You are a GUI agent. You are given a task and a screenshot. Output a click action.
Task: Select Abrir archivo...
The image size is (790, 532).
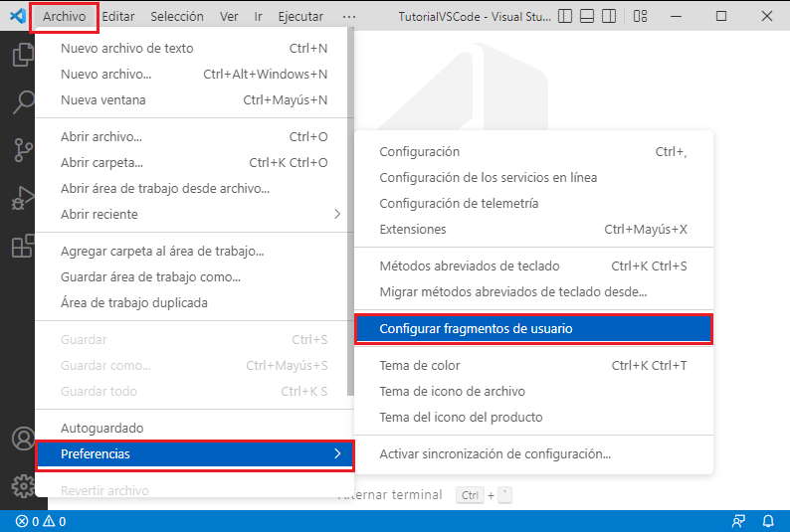tap(194, 137)
